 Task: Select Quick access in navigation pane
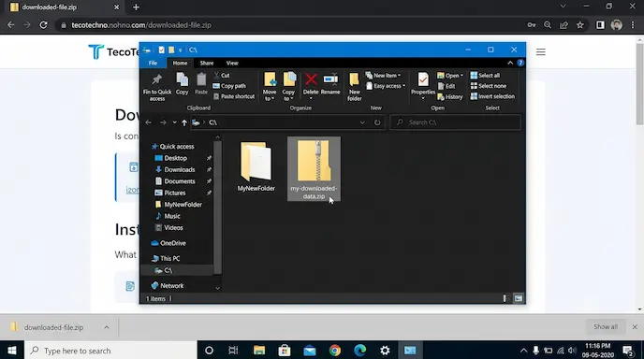pos(173,147)
